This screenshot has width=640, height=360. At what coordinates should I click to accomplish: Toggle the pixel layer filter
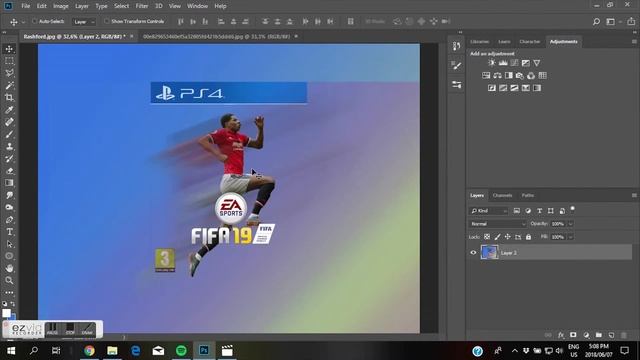[x=517, y=211]
